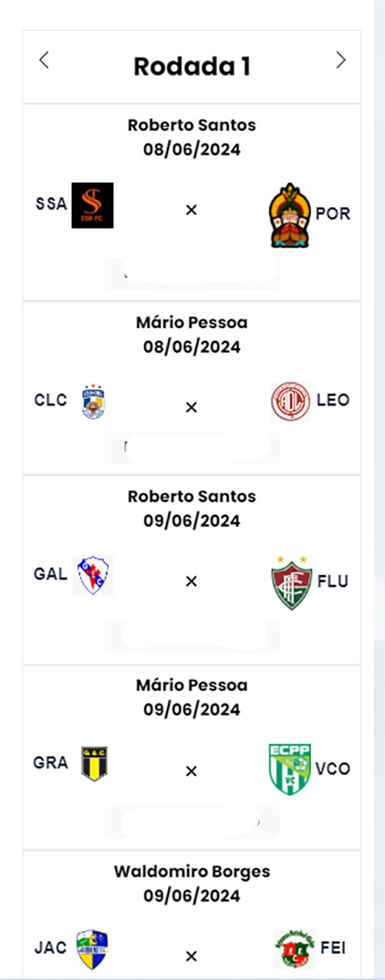This screenshot has width=385, height=980.
Task: Select the FEI team logo
Action: click(293, 948)
